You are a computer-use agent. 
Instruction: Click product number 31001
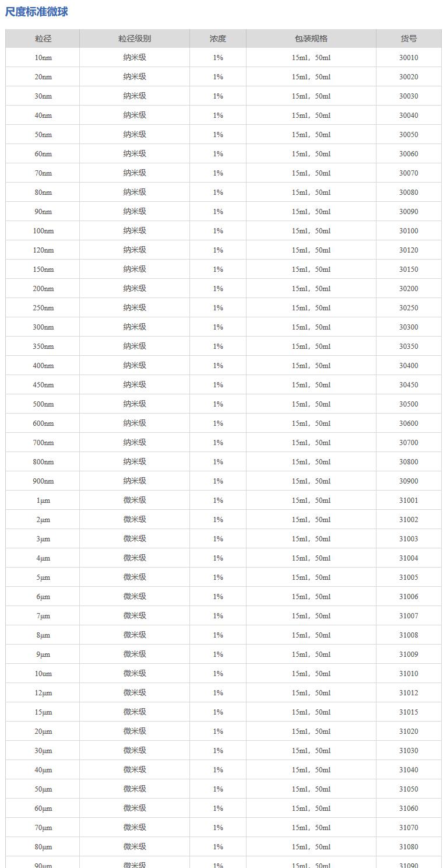pos(409,501)
